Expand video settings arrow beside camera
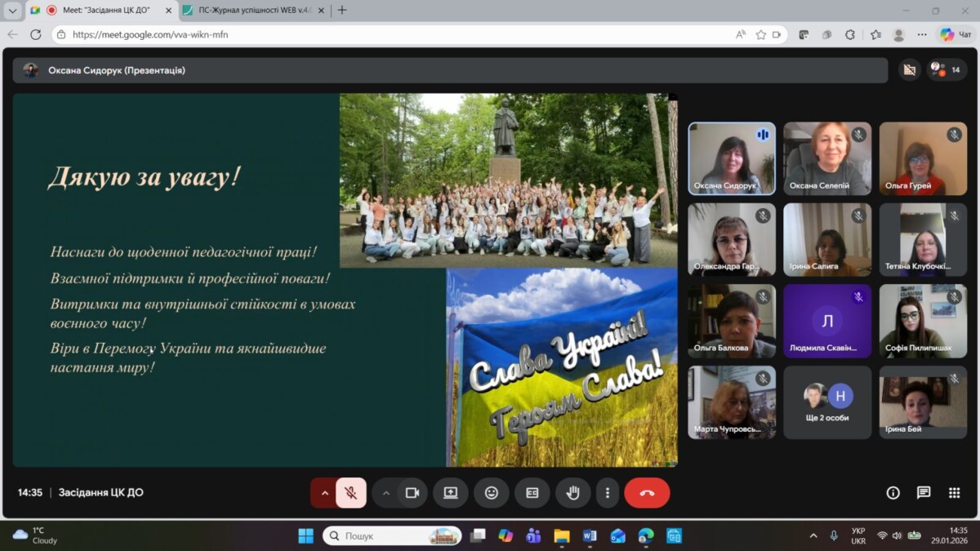Viewport: 980px width, 551px height. tap(386, 493)
